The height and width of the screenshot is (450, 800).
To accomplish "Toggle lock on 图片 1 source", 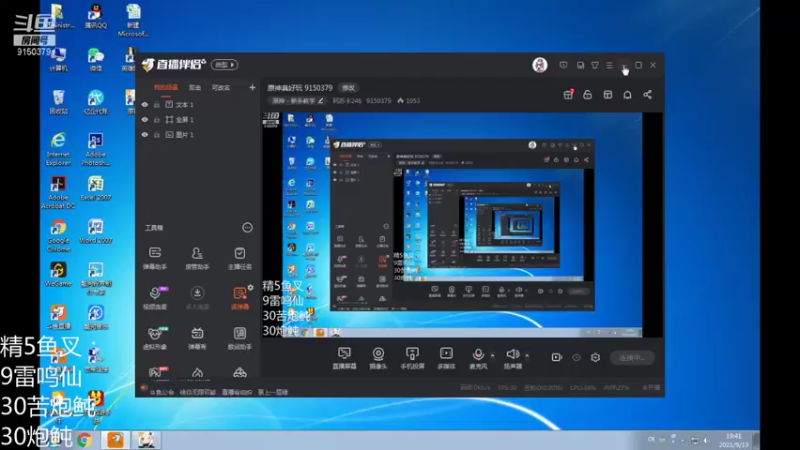I will coord(157,135).
